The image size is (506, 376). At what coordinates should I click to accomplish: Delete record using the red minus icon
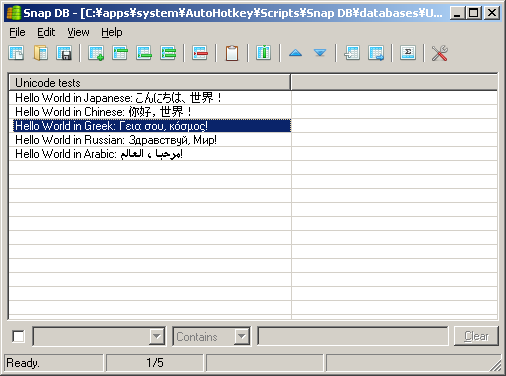pyautogui.click(x=200, y=53)
